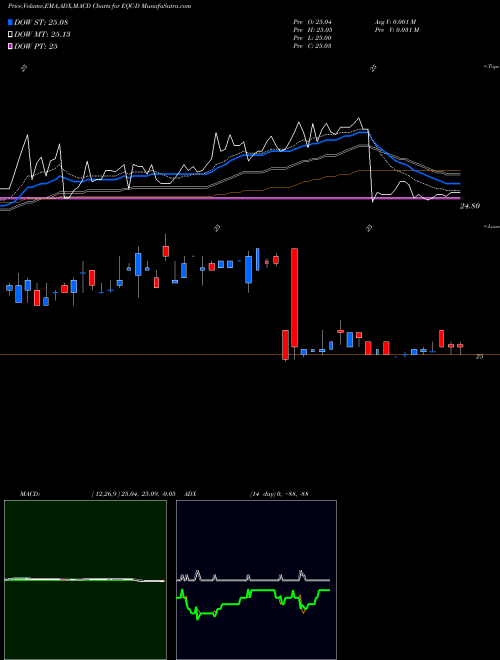Click the 'MACD:' panel heading
Image resolution: width=500 pixels, height=660 pixels.
tap(30, 494)
